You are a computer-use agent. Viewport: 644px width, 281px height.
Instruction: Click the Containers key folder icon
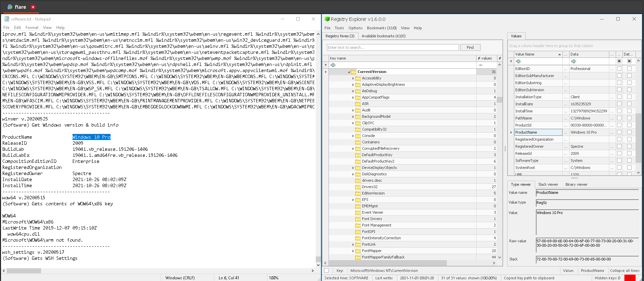tap(358, 142)
